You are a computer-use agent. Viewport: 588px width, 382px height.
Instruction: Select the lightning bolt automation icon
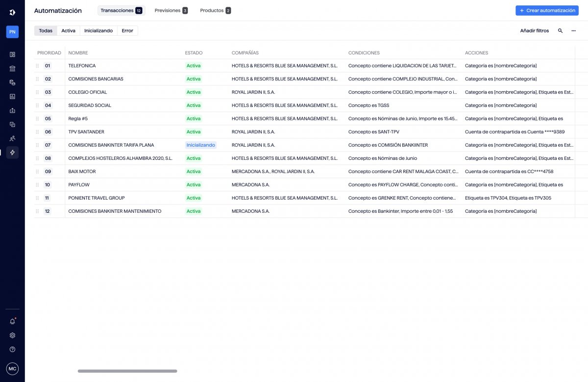click(x=12, y=153)
